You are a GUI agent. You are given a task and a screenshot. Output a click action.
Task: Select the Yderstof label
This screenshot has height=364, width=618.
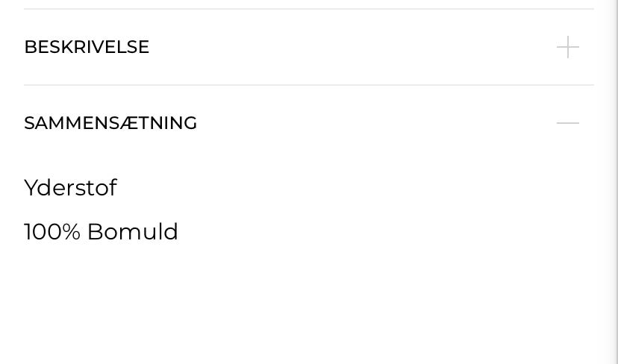[70, 188]
